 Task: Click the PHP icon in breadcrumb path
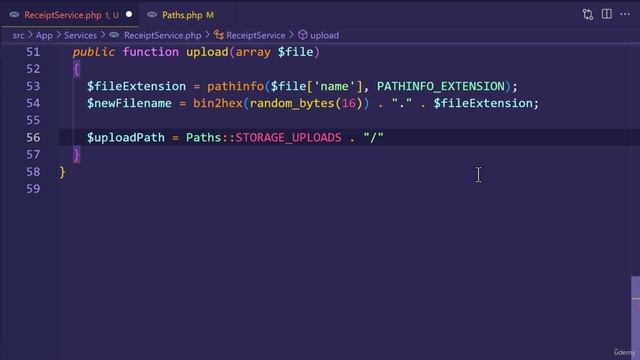(x=114, y=35)
